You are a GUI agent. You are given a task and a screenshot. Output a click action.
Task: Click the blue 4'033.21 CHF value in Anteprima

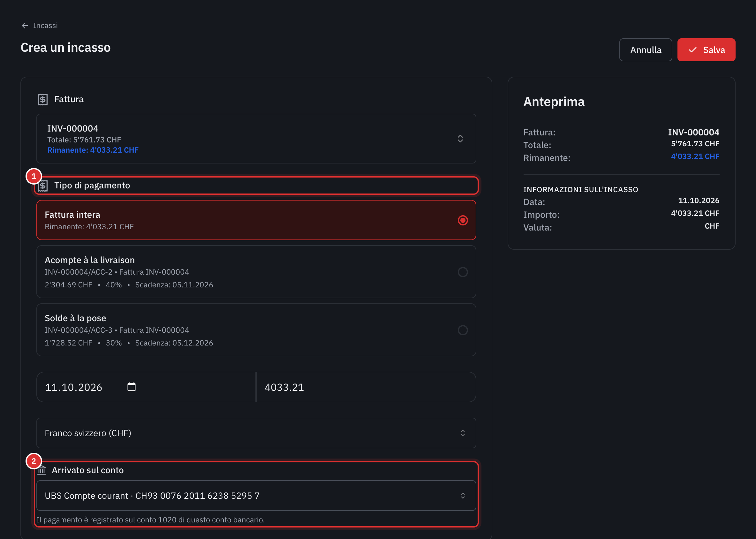coord(695,156)
